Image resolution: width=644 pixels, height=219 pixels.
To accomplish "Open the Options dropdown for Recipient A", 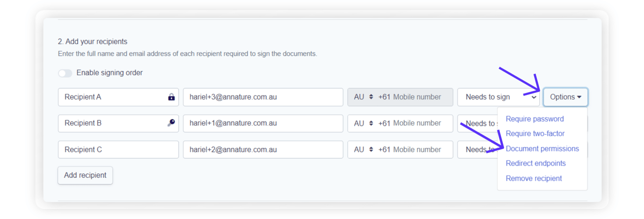I will click(x=565, y=97).
